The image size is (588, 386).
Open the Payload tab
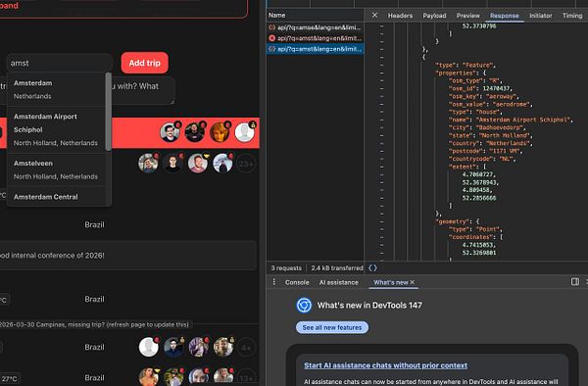[x=434, y=16]
